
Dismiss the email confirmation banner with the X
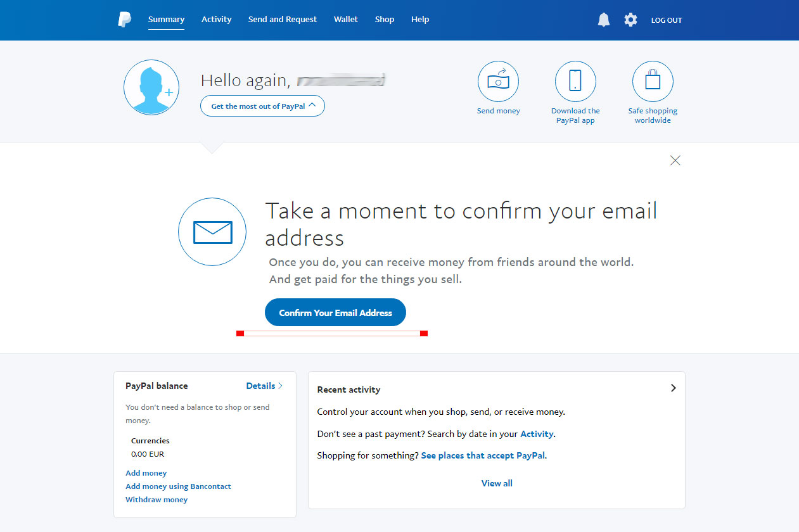click(675, 160)
